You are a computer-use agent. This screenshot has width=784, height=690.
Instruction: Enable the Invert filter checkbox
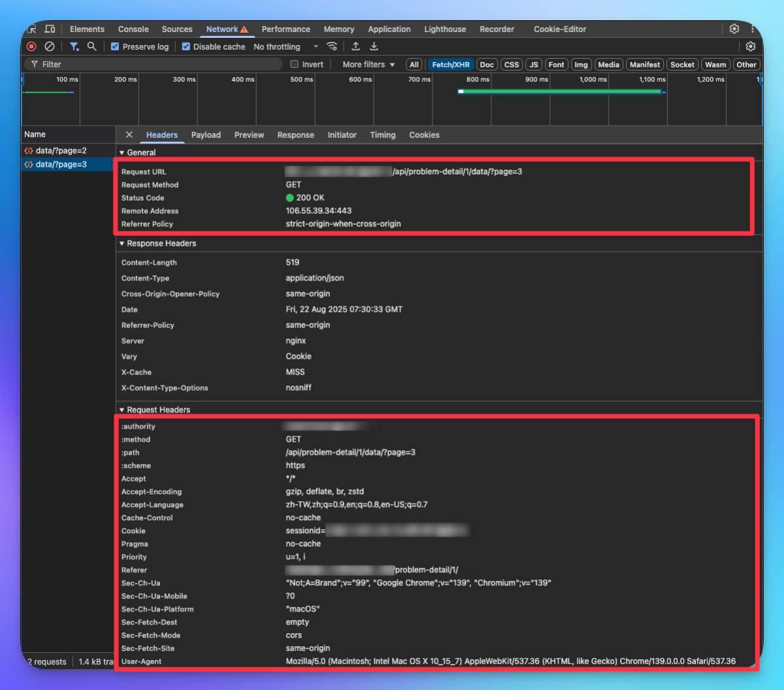295,64
